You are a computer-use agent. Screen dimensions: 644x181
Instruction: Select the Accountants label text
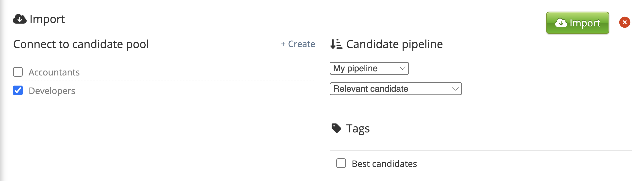pos(54,72)
